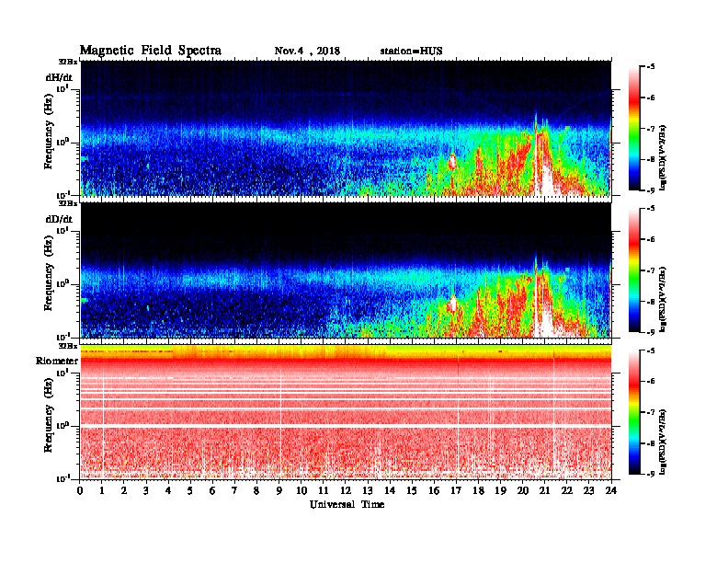Click the 10^0 tick label on dD/dt axis
728x563 pixels.
[x=63, y=282]
